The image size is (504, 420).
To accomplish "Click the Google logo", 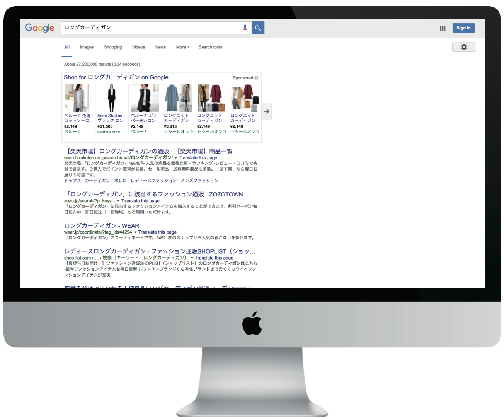I will pyautogui.click(x=40, y=28).
